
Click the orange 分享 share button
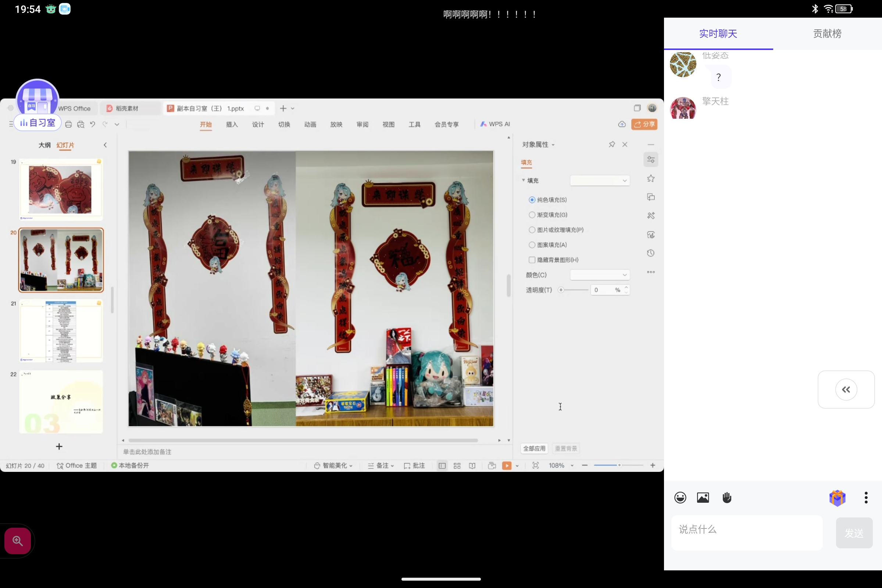(644, 124)
